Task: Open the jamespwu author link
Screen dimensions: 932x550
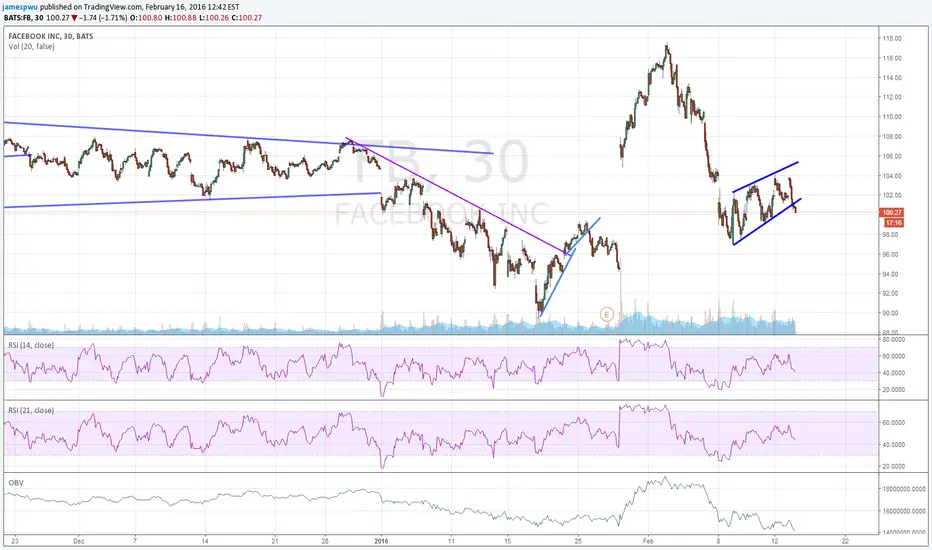Action: click(x=21, y=7)
